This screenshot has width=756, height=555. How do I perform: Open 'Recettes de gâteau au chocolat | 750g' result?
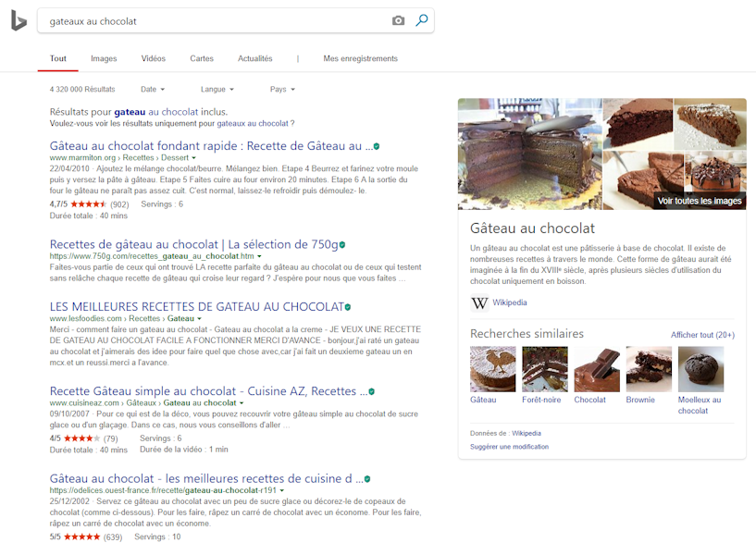pyautogui.click(x=193, y=244)
